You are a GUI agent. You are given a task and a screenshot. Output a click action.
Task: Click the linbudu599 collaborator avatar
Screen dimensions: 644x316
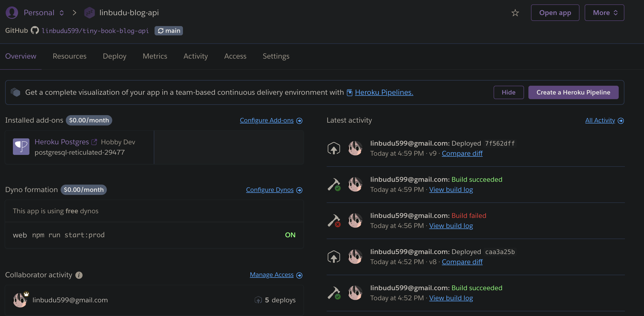pos(20,300)
